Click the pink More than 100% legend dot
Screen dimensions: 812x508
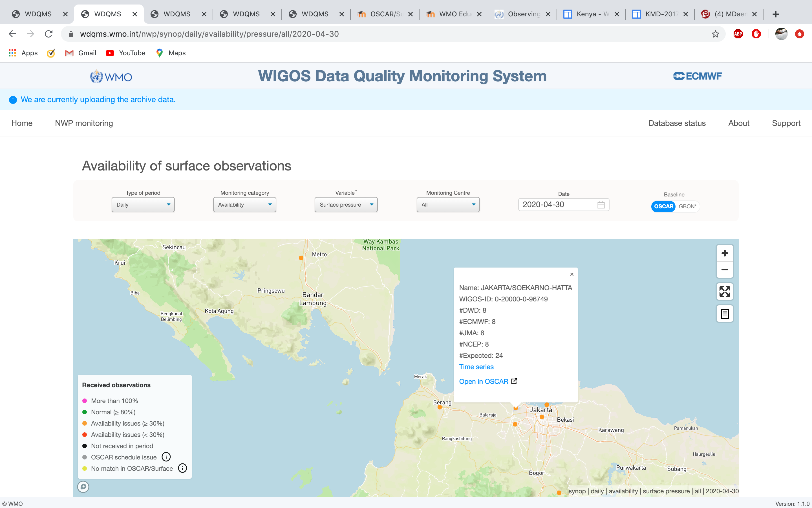pos(85,401)
